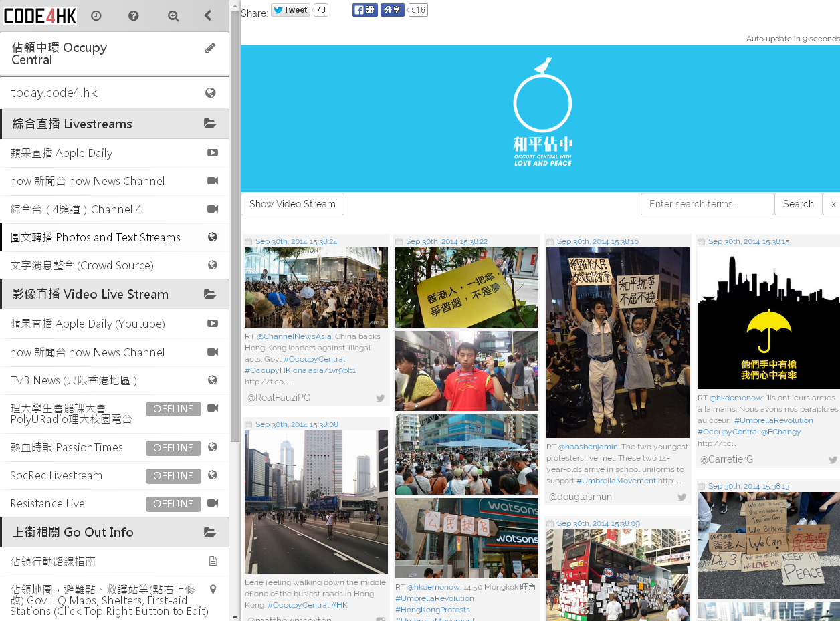The image size is (840, 621).
Task: Select the zoom magnifier icon in the header
Action: coord(173,15)
